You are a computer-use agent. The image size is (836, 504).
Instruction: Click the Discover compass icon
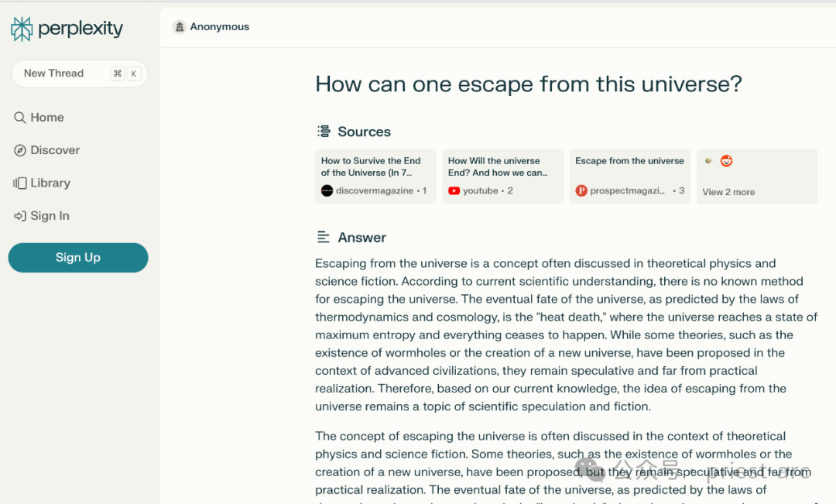click(x=20, y=150)
